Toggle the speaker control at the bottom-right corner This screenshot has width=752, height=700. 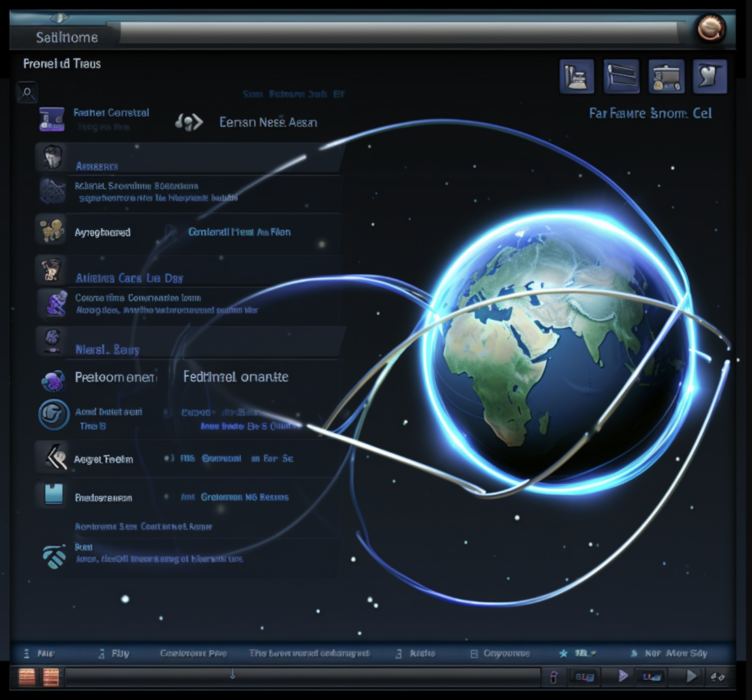(x=718, y=677)
